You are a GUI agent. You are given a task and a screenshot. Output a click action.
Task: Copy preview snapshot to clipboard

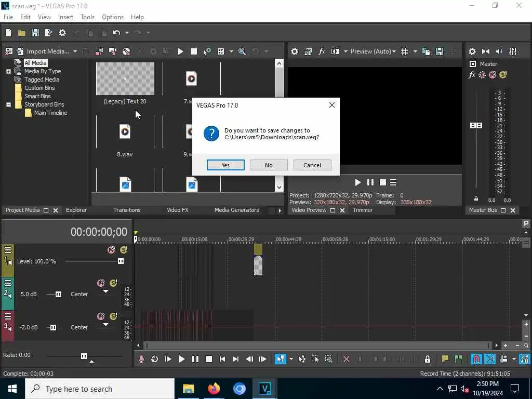pos(426,51)
